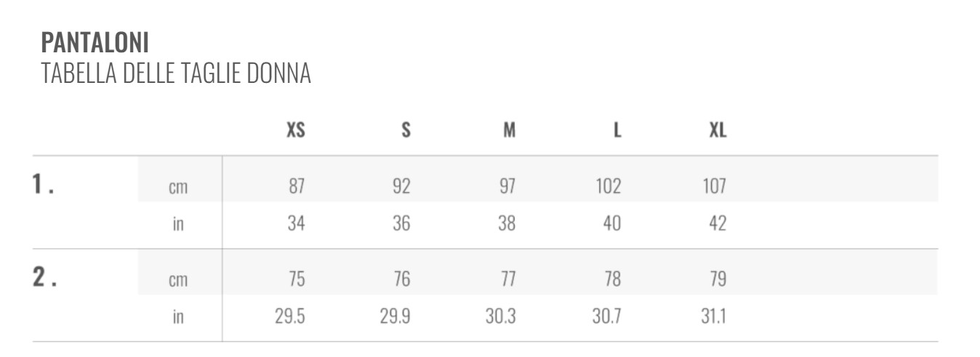Select the 77 cm value for size M
The image size is (980, 357).
[x=507, y=279]
